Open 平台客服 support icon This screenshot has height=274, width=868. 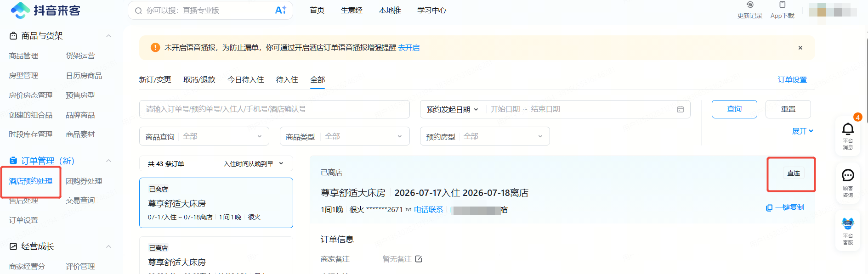(x=848, y=224)
